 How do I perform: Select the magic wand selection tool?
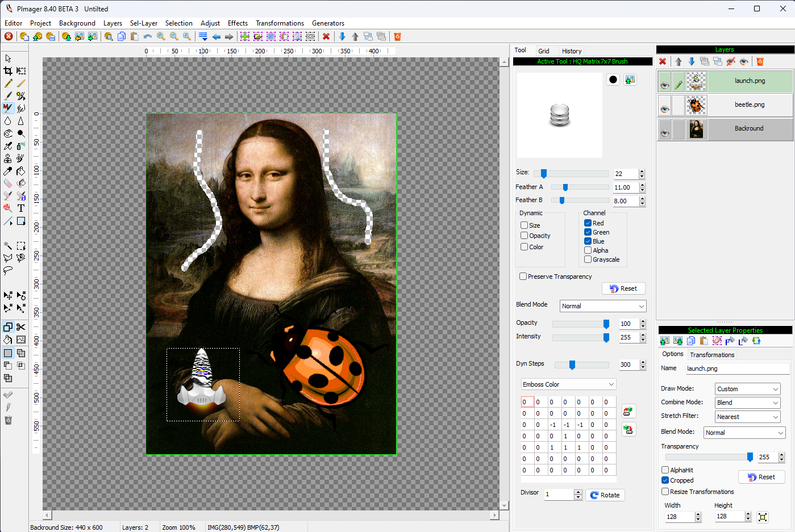(x=8, y=246)
